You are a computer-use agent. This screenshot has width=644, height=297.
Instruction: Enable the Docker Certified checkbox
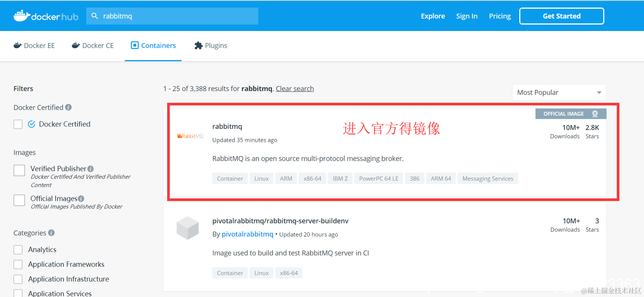[x=18, y=124]
